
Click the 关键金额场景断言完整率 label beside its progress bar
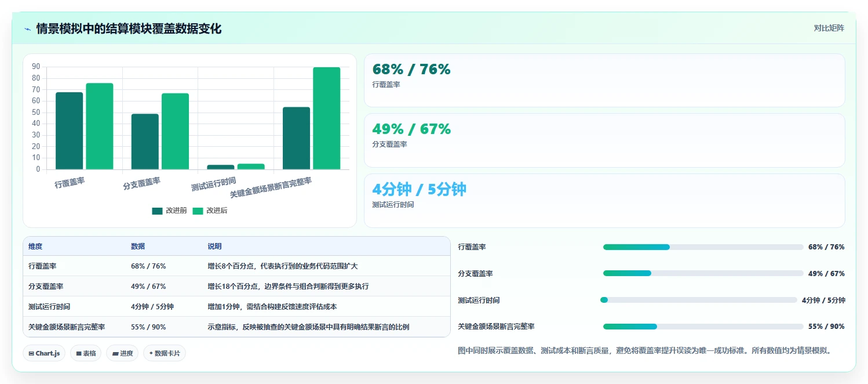(496, 327)
